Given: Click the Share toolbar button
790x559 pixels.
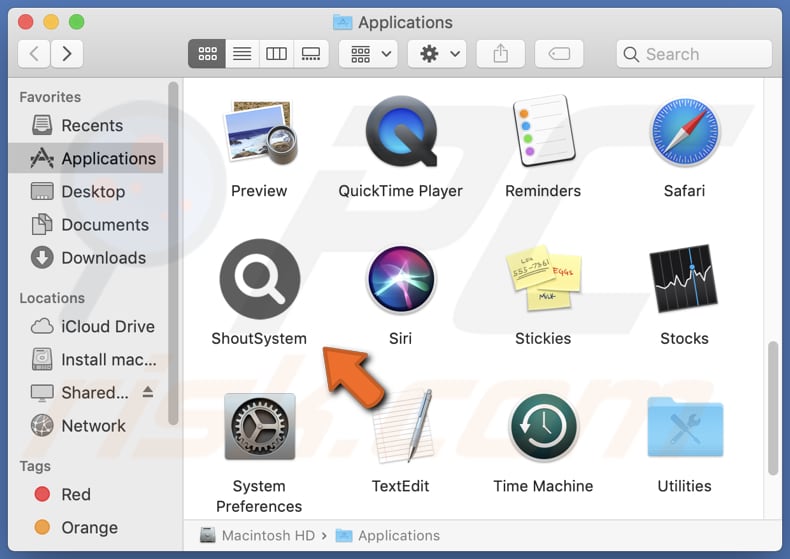Looking at the screenshot, I should (500, 53).
